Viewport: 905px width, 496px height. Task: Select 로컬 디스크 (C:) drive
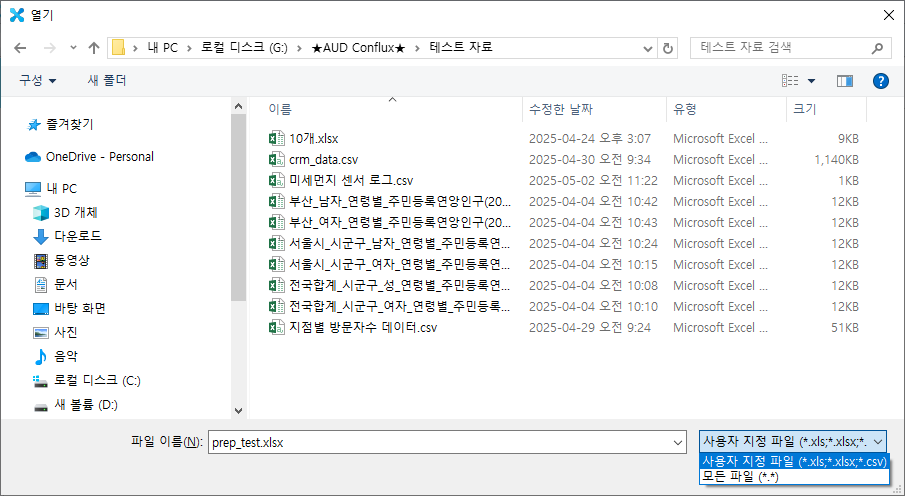click(87, 381)
